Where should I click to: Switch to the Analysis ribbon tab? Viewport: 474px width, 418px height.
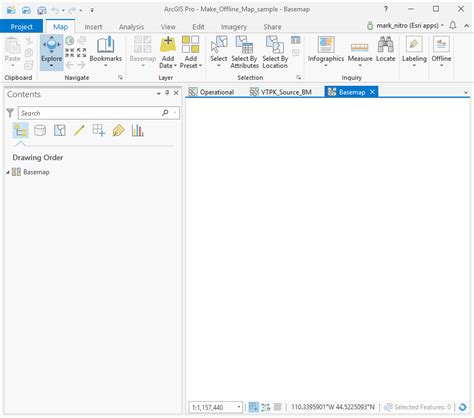coord(131,27)
